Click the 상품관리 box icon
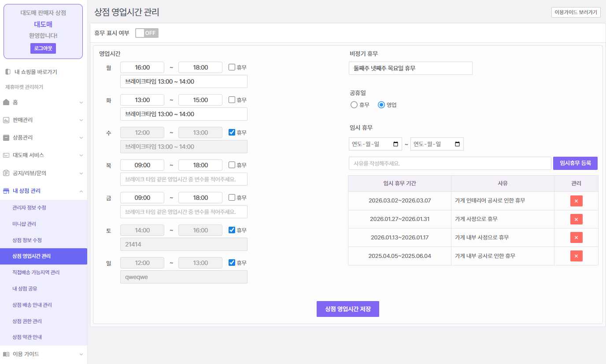 pyautogui.click(x=6, y=138)
